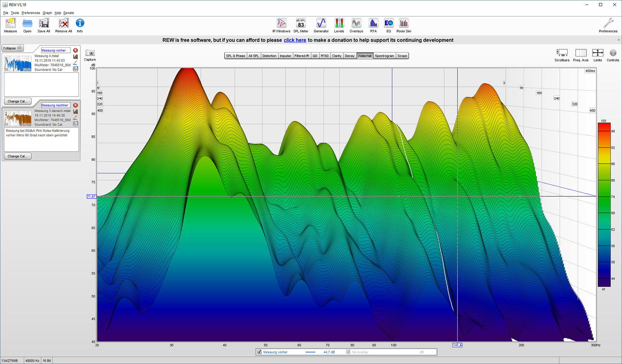Viewport: 622px width, 364px height.
Task: Switch to Filtered IR tab
Action: coord(302,56)
